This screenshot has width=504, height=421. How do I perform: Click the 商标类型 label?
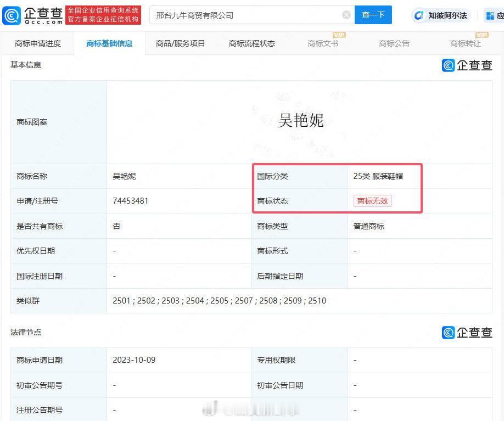tap(272, 226)
